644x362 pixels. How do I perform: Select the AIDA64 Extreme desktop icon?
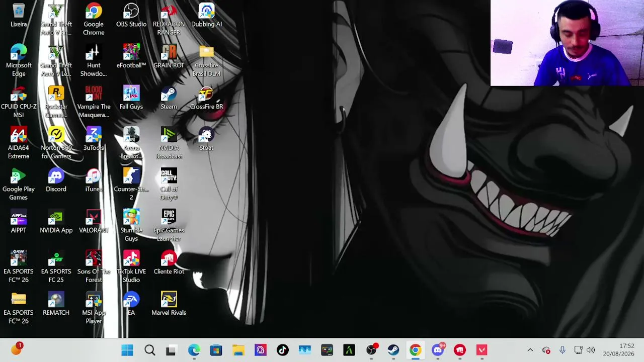[19, 143]
